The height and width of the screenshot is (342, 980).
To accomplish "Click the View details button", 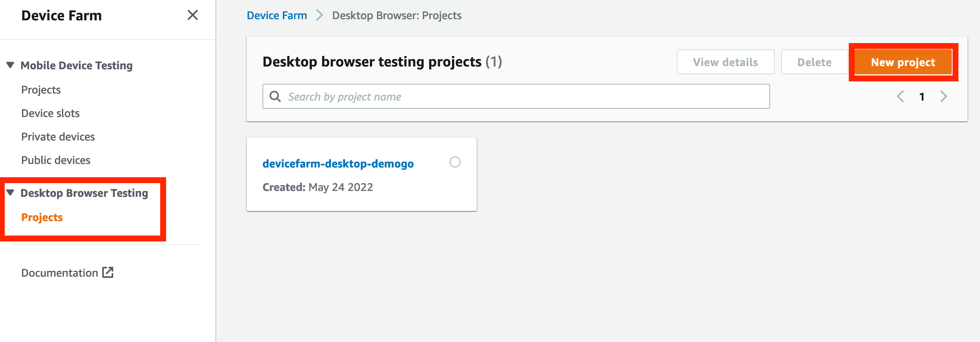I will (725, 62).
